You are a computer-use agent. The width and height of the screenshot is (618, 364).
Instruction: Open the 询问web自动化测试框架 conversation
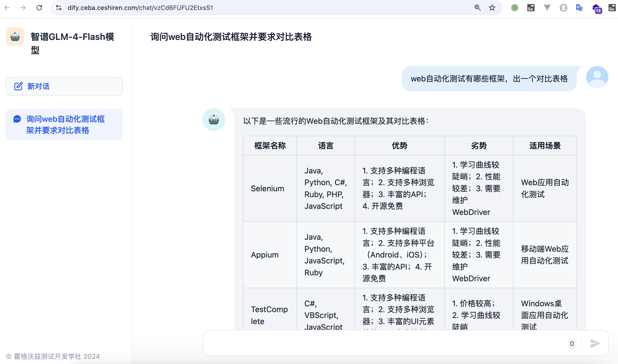64,125
